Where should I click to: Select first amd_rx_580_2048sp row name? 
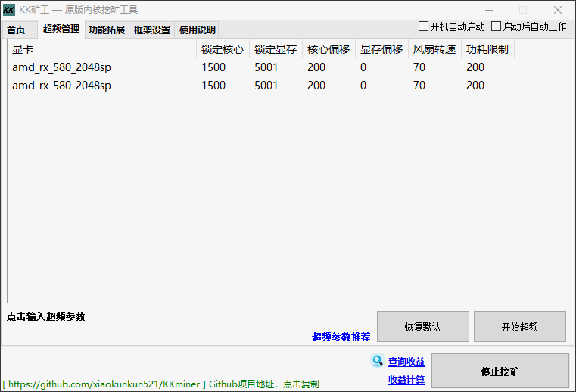pos(61,67)
